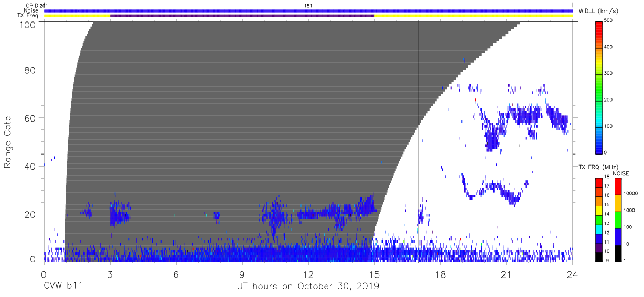Image resolution: width=644 pixels, height=297 pixels.
Task: Click the '80' tick on the Range Gate axis
Action: [x=30, y=70]
